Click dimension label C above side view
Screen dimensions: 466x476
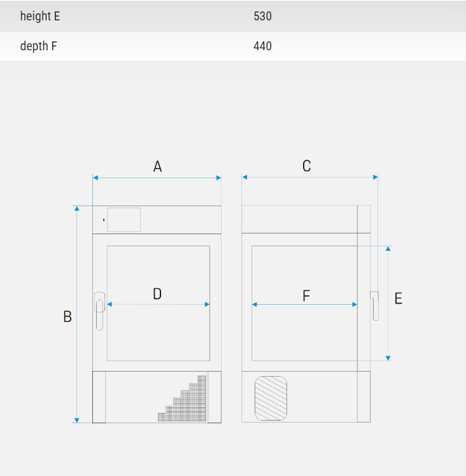coord(306,166)
